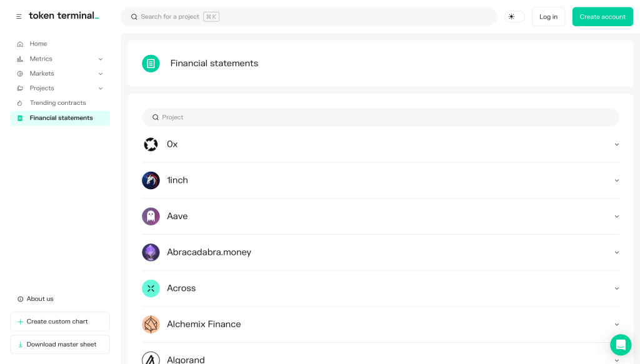Expand the Metrics sidebar submenu

(x=101, y=59)
